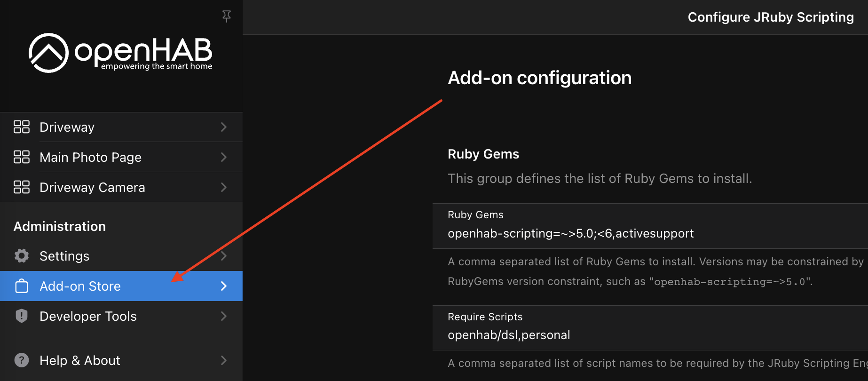Click the Settings gear icon
The image size is (868, 381).
pyautogui.click(x=21, y=255)
